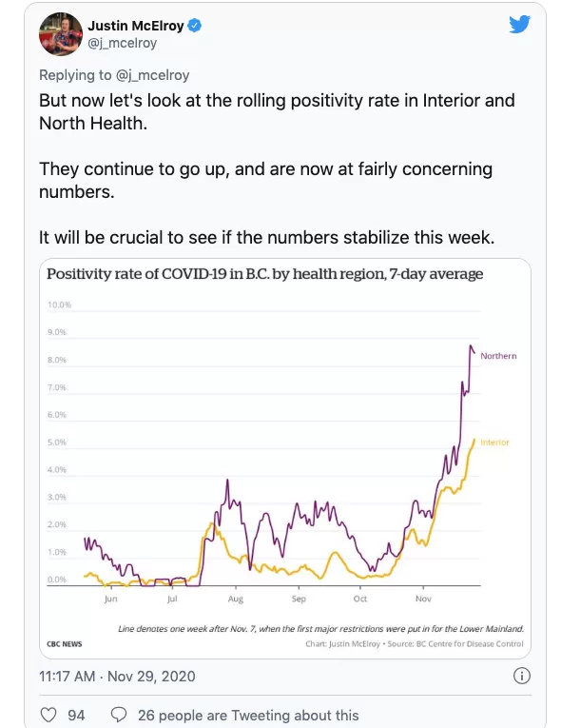
Task: Click the chart title about positivity rate
Action: pos(265,274)
